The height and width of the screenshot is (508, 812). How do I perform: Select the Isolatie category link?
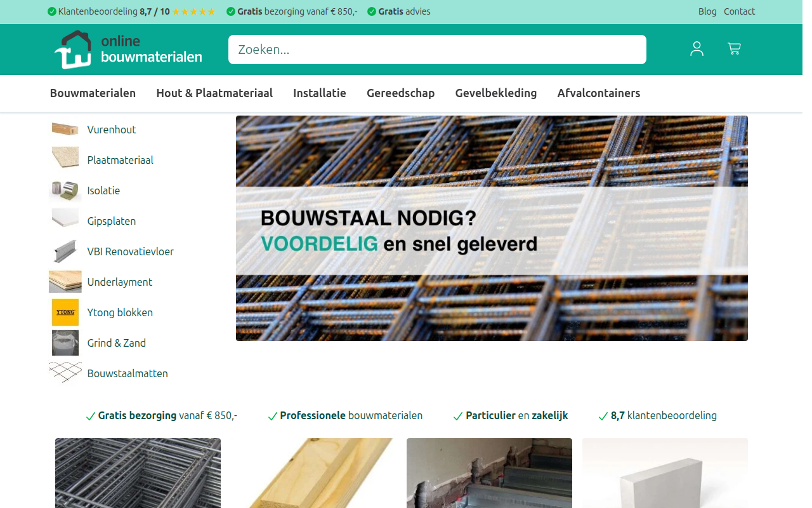tap(103, 190)
